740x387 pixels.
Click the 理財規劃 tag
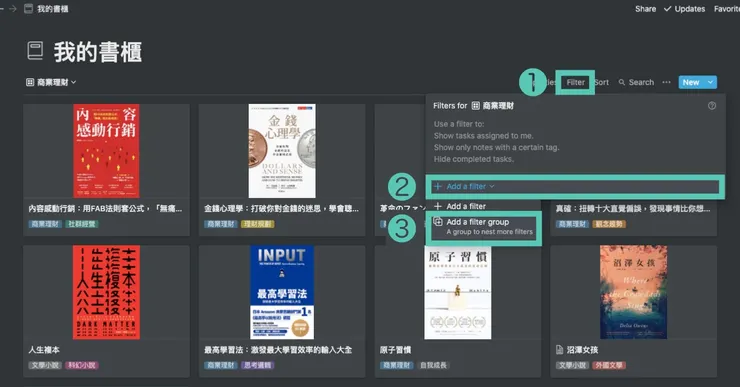[257, 224]
